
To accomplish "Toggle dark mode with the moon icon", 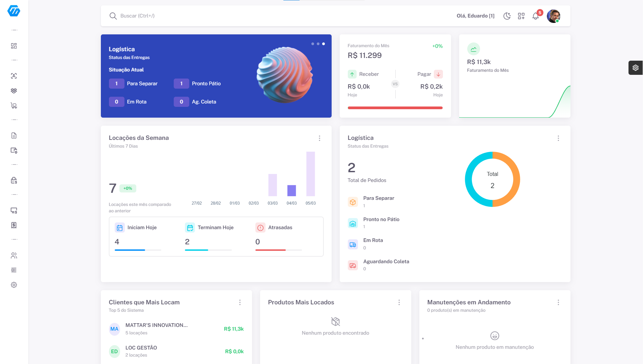I will [x=507, y=16].
